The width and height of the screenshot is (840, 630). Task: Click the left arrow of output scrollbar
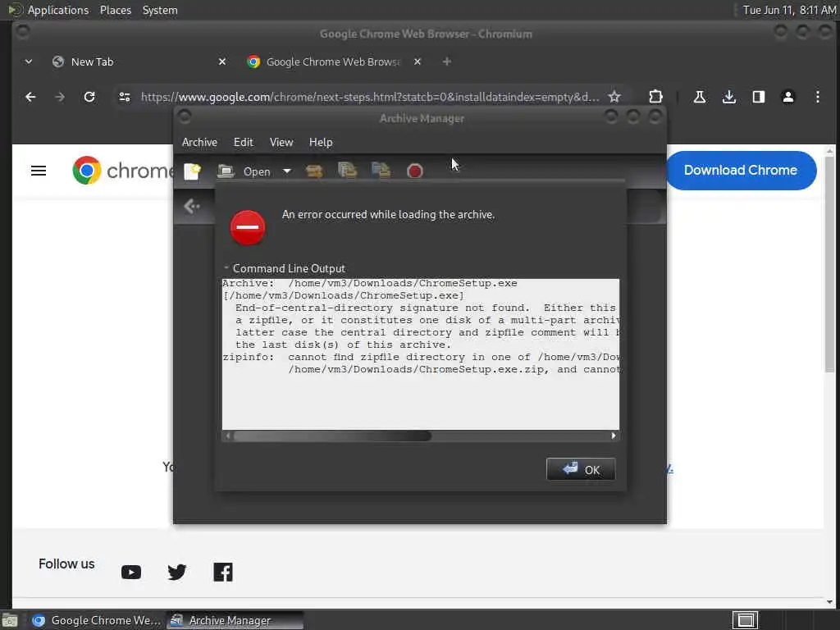(228, 436)
